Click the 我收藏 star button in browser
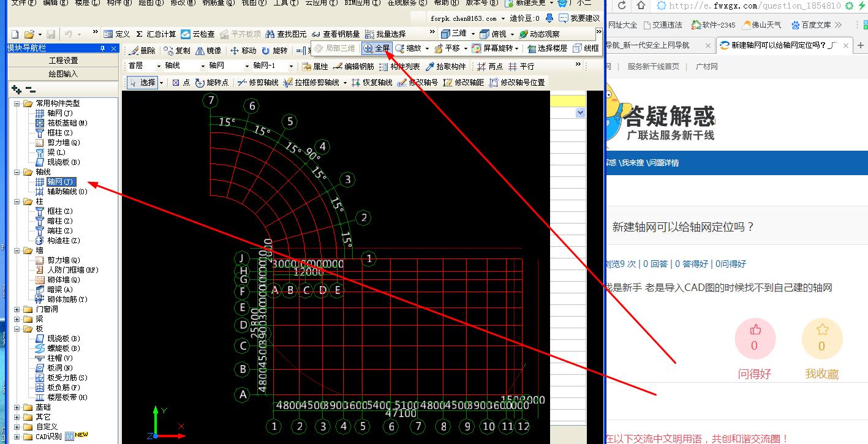This screenshot has height=444, width=868. (x=822, y=338)
